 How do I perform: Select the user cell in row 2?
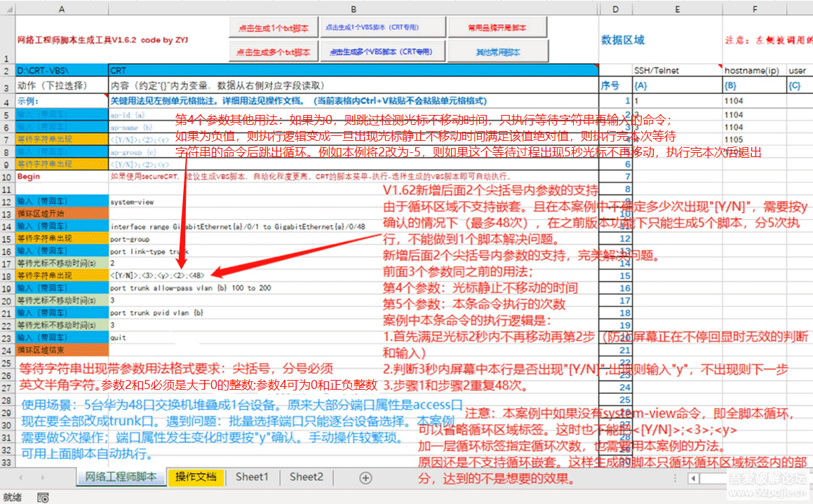(x=800, y=70)
